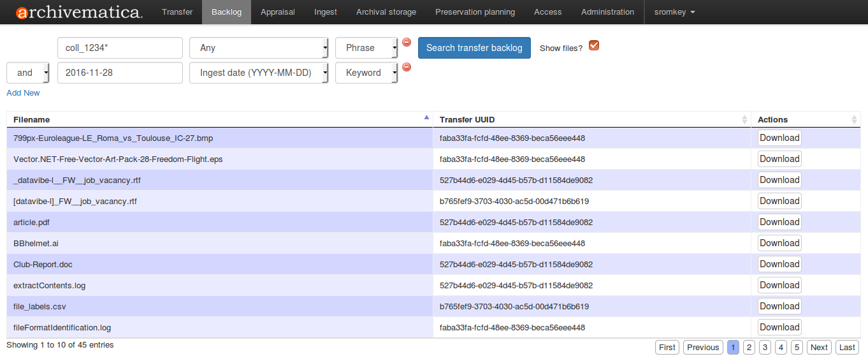The height and width of the screenshot is (361, 868).
Task: Sort by Actions column arrows
Action: tap(854, 119)
